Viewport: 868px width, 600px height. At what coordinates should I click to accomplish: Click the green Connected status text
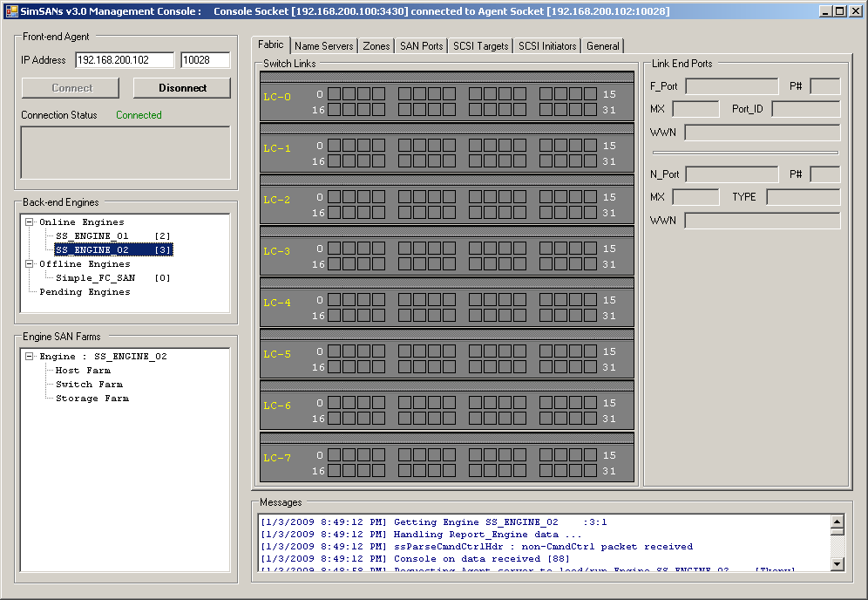pyautogui.click(x=139, y=115)
